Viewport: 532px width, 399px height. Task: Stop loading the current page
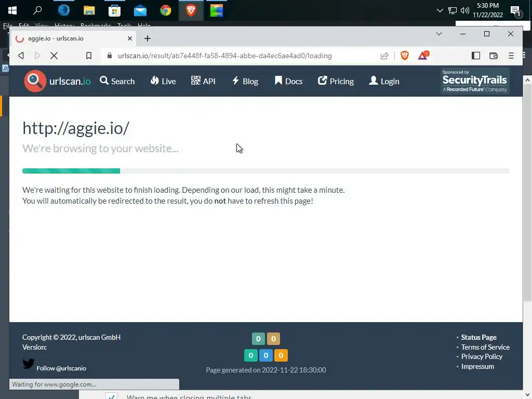pyautogui.click(x=54, y=56)
